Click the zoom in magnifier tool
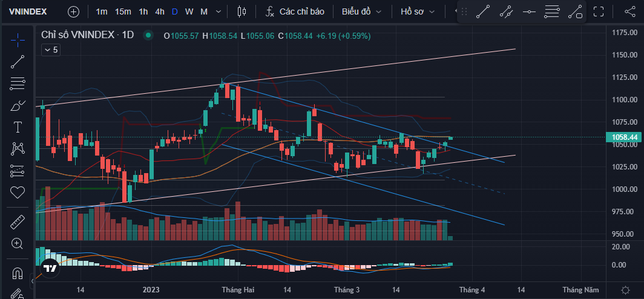 point(18,244)
